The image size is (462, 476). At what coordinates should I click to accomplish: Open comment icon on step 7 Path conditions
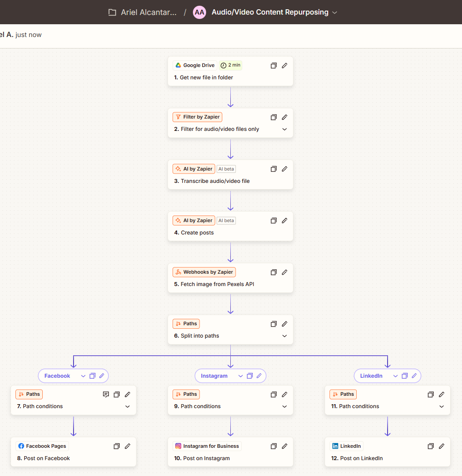106,394
